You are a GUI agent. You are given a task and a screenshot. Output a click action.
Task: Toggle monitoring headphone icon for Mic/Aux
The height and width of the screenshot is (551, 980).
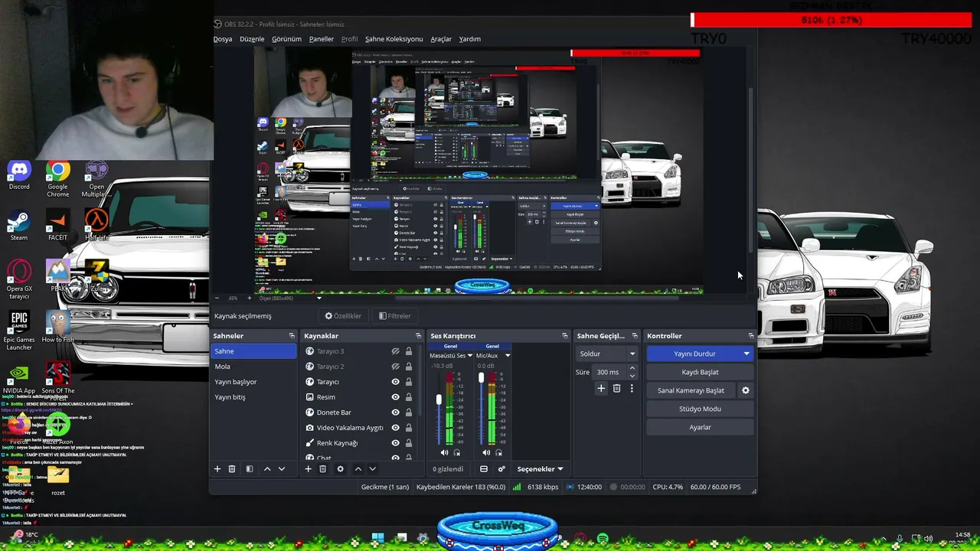(x=499, y=453)
